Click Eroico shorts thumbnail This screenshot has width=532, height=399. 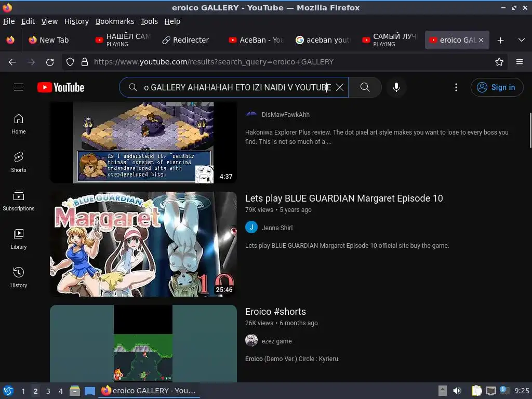(143, 343)
